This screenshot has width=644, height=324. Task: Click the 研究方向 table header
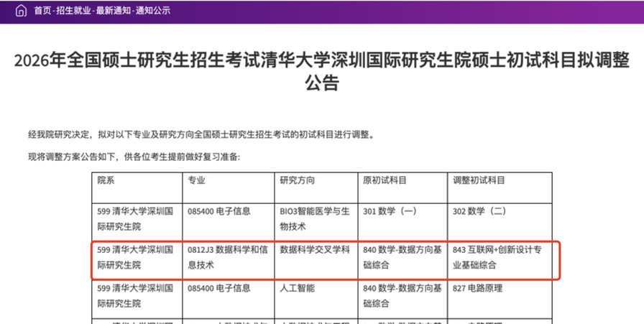pyautogui.click(x=316, y=188)
